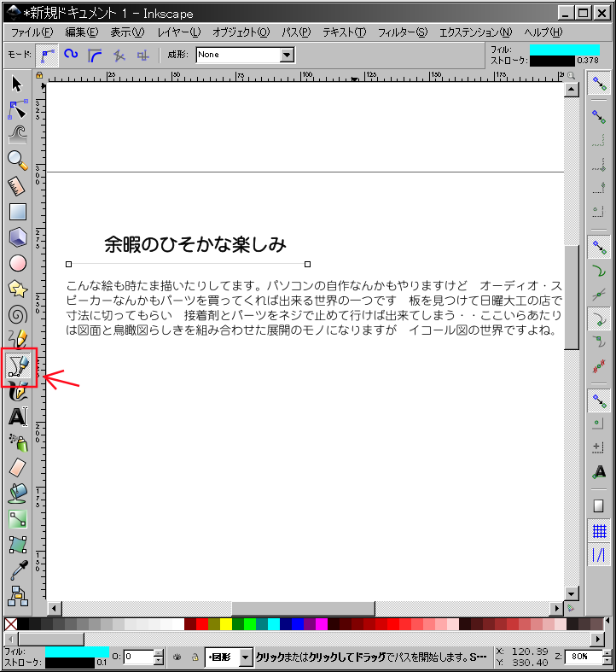616x672 pixels.
Task: Select the Spray tool
Action: coord(18,442)
